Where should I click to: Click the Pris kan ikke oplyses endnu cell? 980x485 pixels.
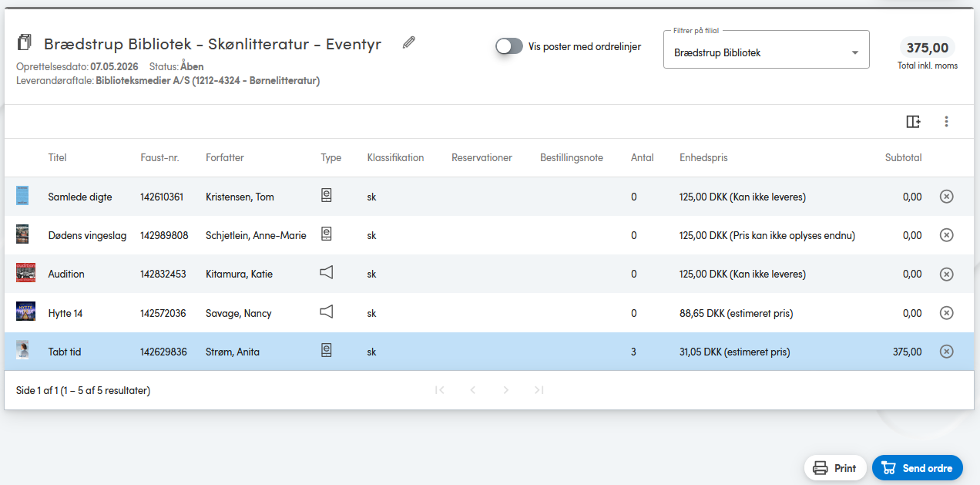pyautogui.click(x=767, y=235)
